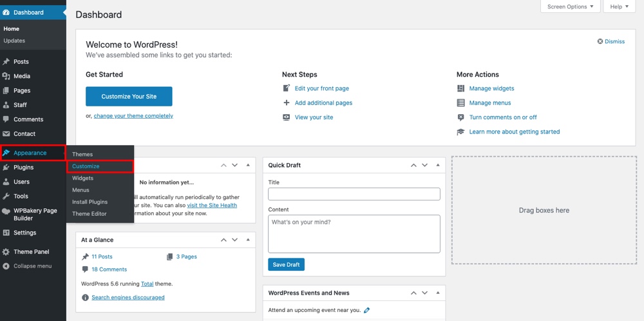The image size is (644, 321).
Task: Click the Learn more about getting started link
Action: click(x=515, y=131)
